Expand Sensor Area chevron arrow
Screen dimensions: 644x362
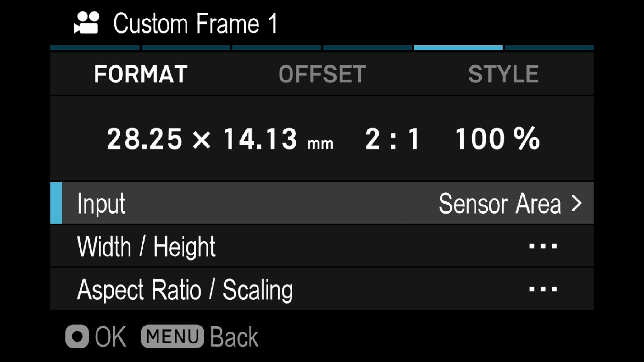click(x=577, y=203)
